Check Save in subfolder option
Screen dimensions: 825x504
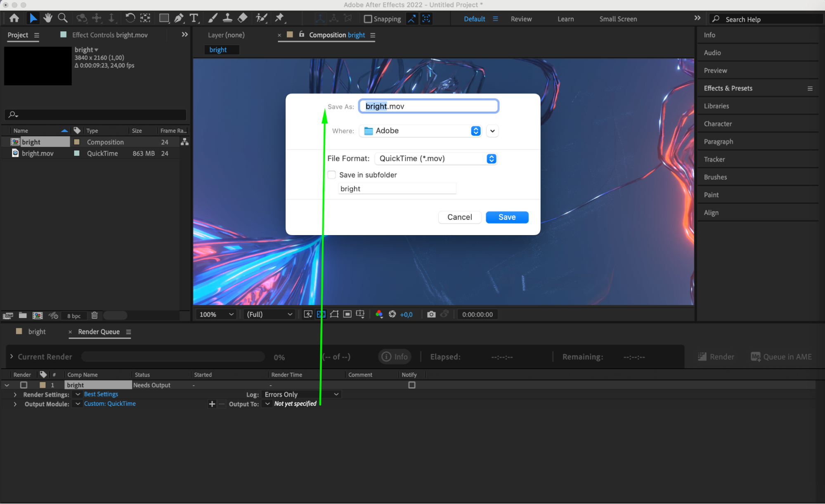(332, 175)
